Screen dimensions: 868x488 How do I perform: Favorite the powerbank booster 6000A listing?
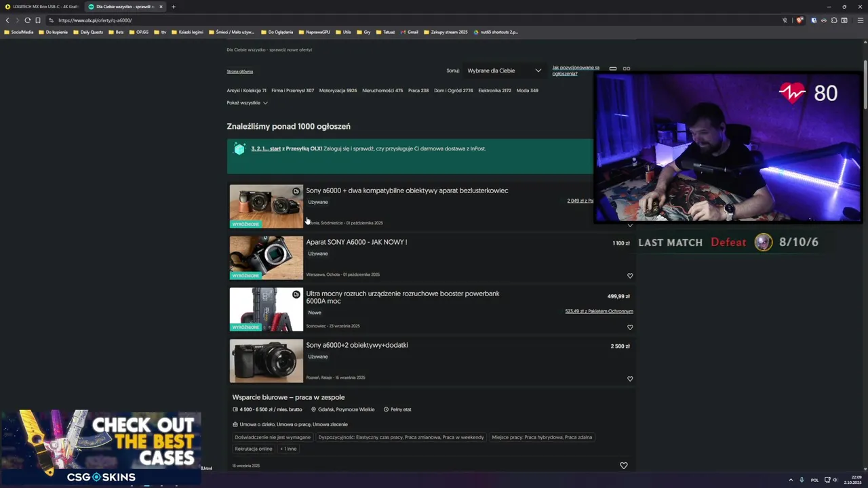[x=630, y=327]
